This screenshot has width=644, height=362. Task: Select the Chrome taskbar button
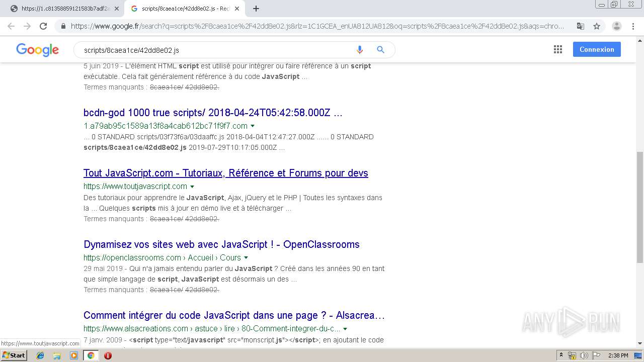point(91,355)
